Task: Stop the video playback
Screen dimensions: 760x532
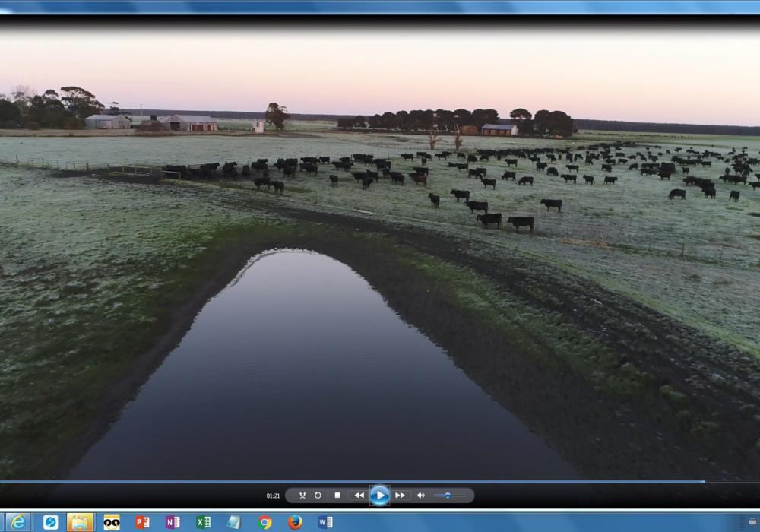Action: 338,496
